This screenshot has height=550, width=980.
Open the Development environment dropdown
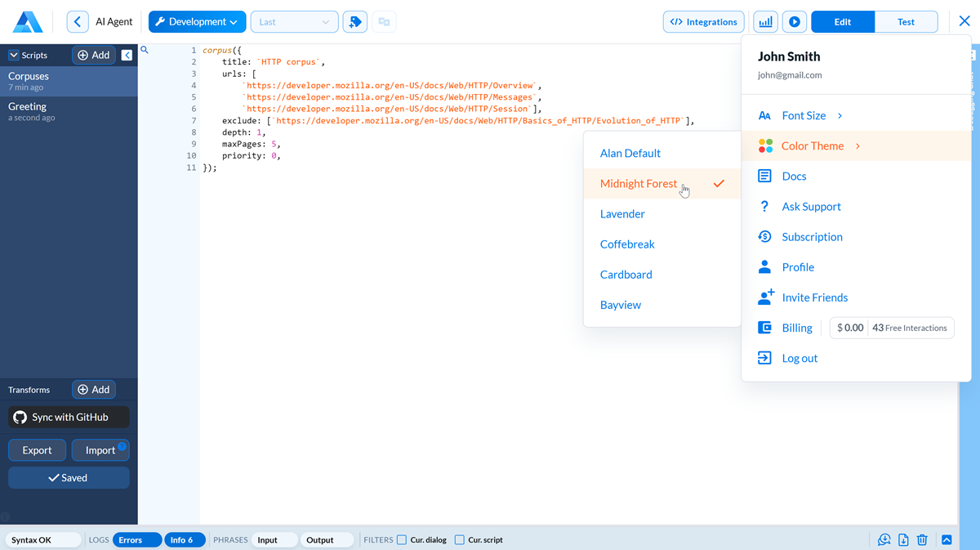pyautogui.click(x=197, y=22)
